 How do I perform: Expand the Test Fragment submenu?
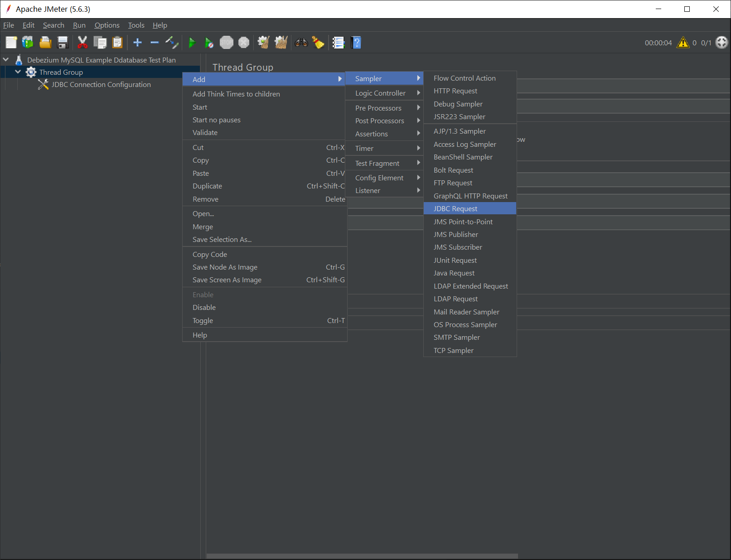[384, 163]
